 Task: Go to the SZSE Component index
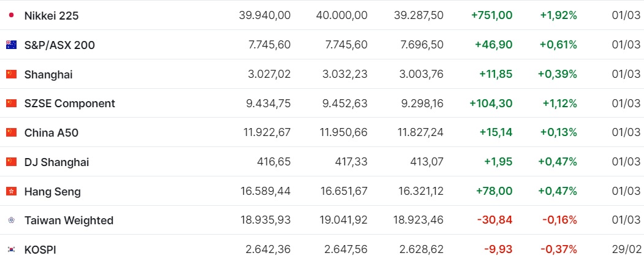click(70, 104)
